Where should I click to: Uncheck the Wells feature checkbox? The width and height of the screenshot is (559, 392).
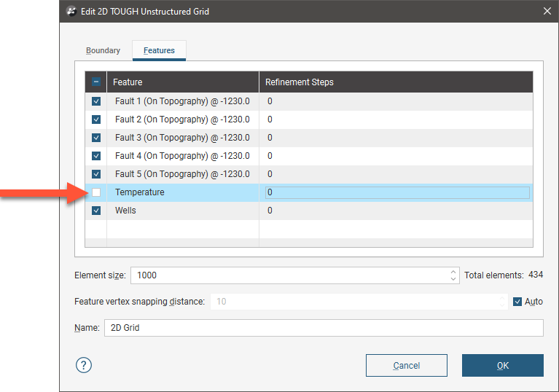[96, 211]
